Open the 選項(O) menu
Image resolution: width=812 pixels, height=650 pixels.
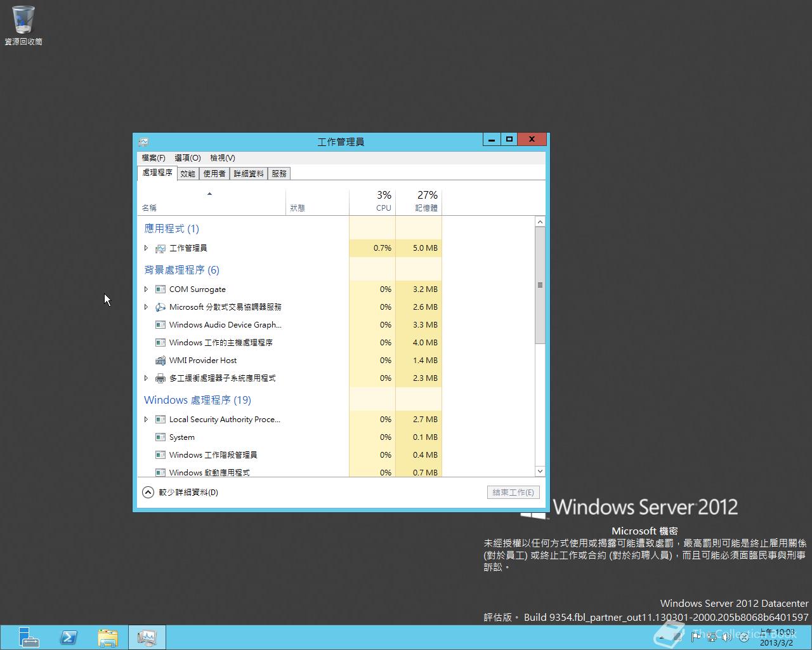pos(188,158)
